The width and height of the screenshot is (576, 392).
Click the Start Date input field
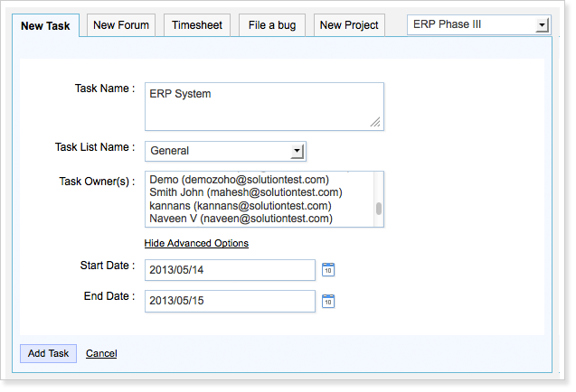tap(230, 270)
